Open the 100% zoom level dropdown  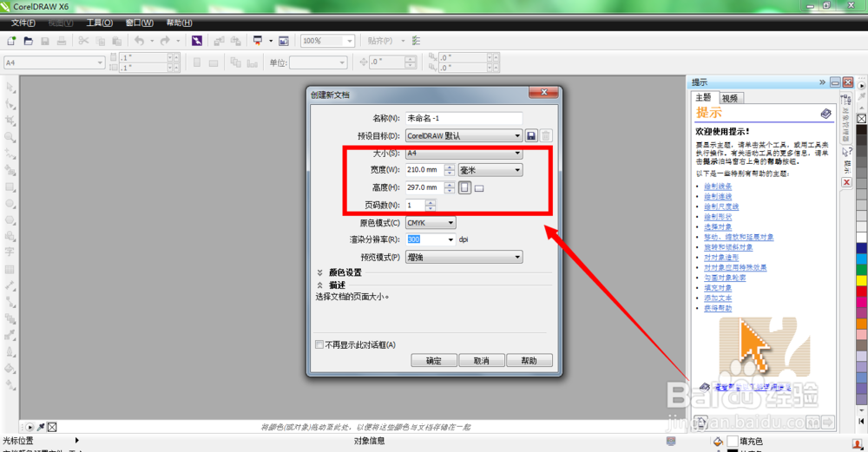coord(349,41)
